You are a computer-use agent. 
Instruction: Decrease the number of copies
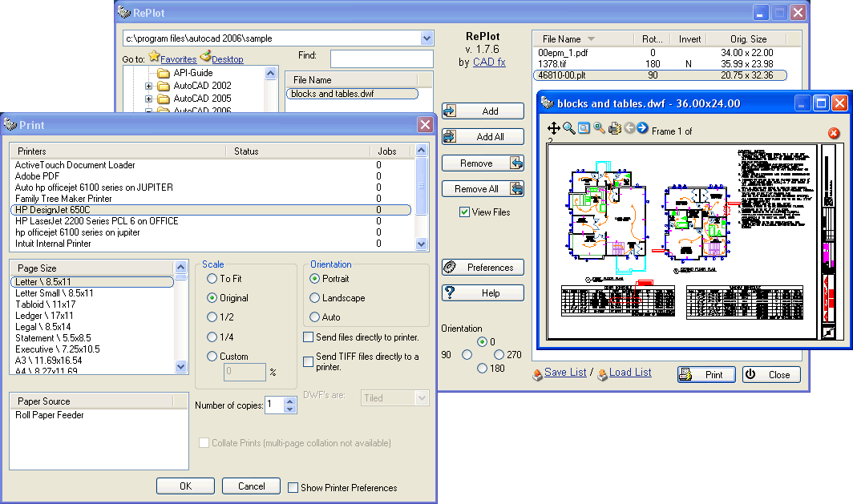click(x=290, y=409)
